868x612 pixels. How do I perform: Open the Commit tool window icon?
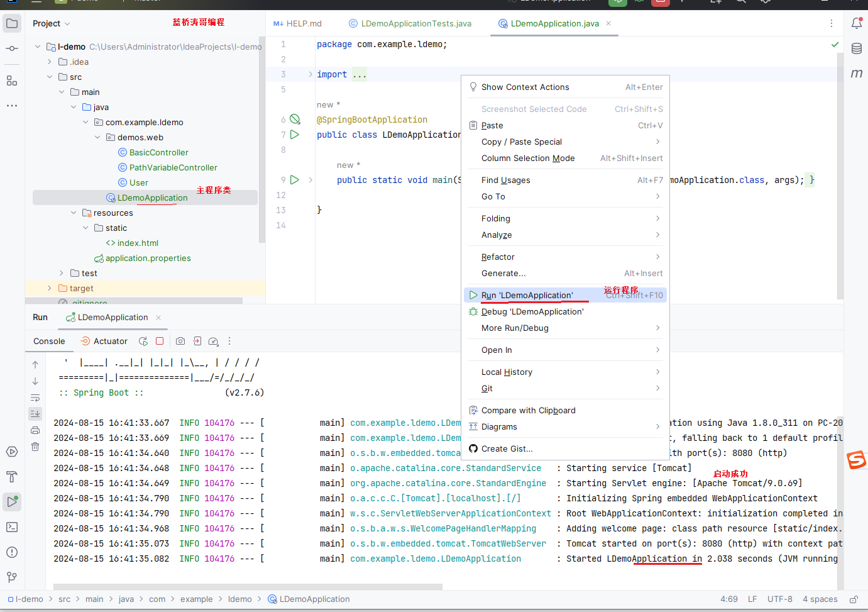(12, 48)
